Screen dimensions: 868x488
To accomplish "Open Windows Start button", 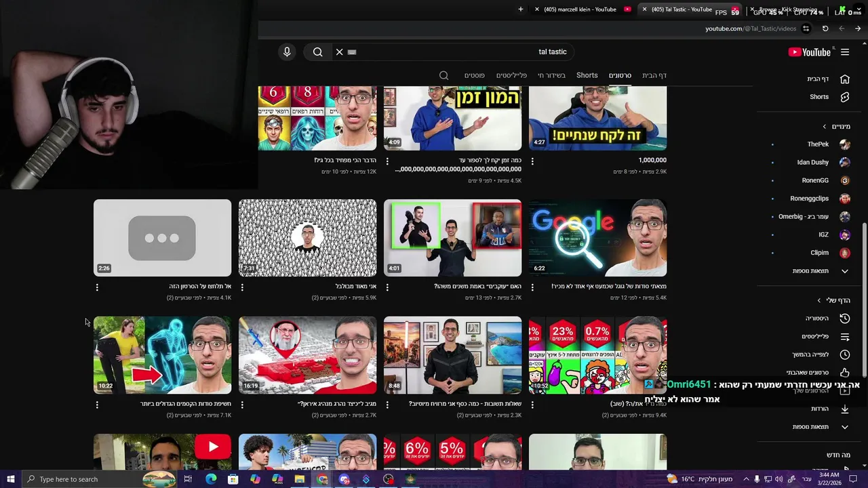I will click(x=11, y=479).
